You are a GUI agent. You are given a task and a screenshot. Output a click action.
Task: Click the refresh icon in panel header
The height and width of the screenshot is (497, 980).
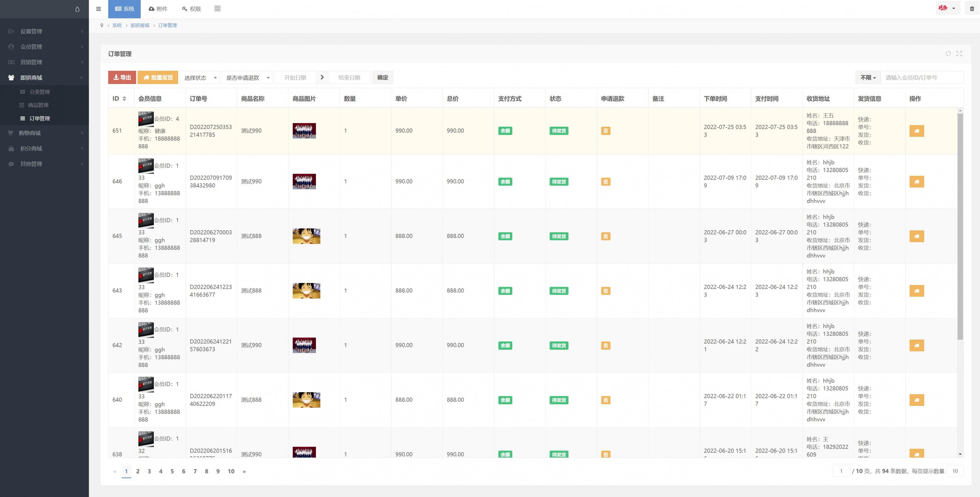948,54
